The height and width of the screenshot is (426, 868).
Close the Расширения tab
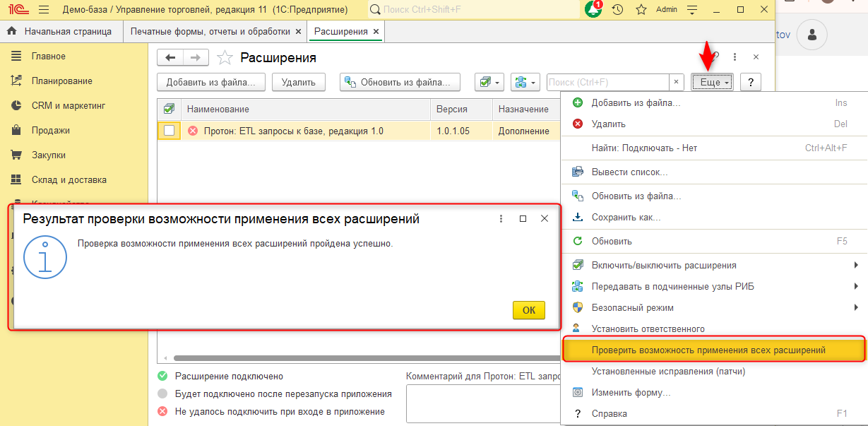[376, 32]
